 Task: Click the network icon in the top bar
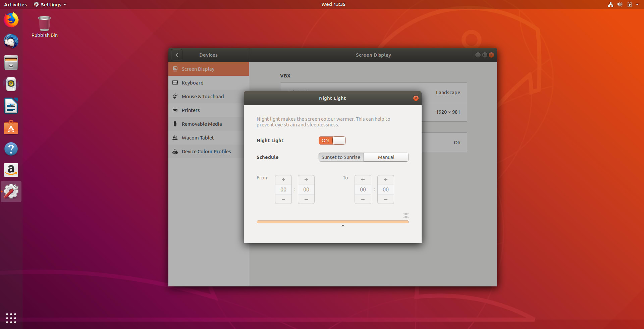[610, 4]
